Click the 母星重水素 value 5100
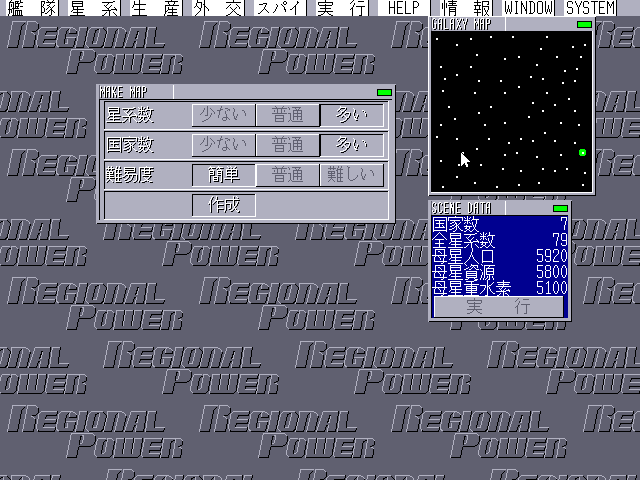 point(552,287)
